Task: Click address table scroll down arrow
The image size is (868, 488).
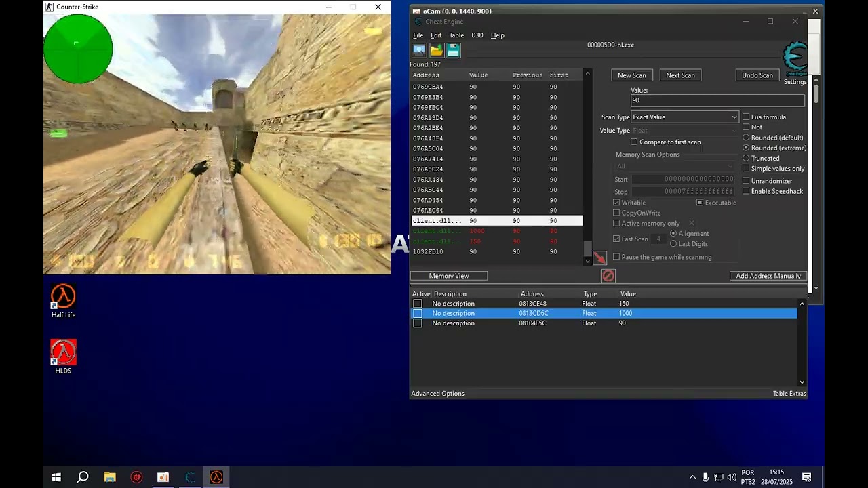Action: 802,382
